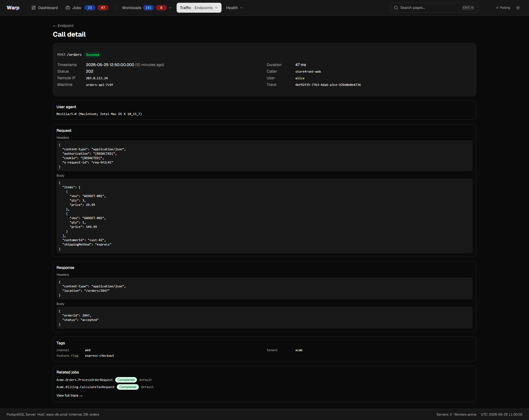This screenshot has width=529, height=420.
Task: Click the Servers: 2 · Workers active status
Action: pos(456,414)
